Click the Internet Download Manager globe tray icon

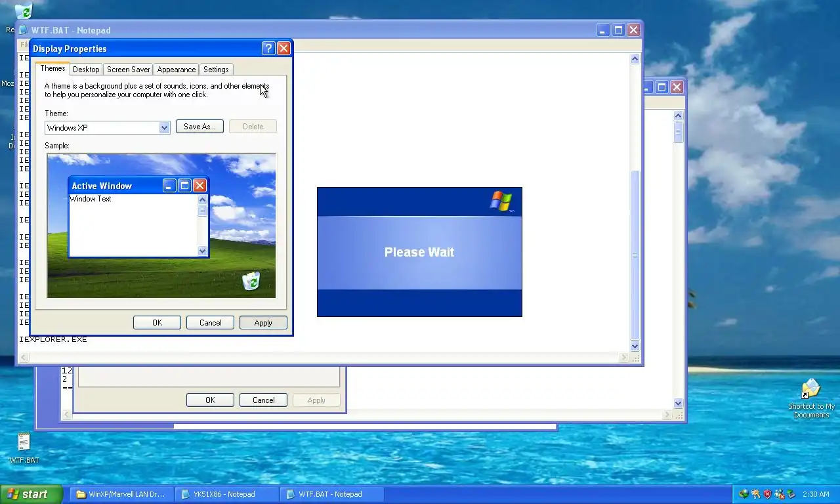(744, 494)
